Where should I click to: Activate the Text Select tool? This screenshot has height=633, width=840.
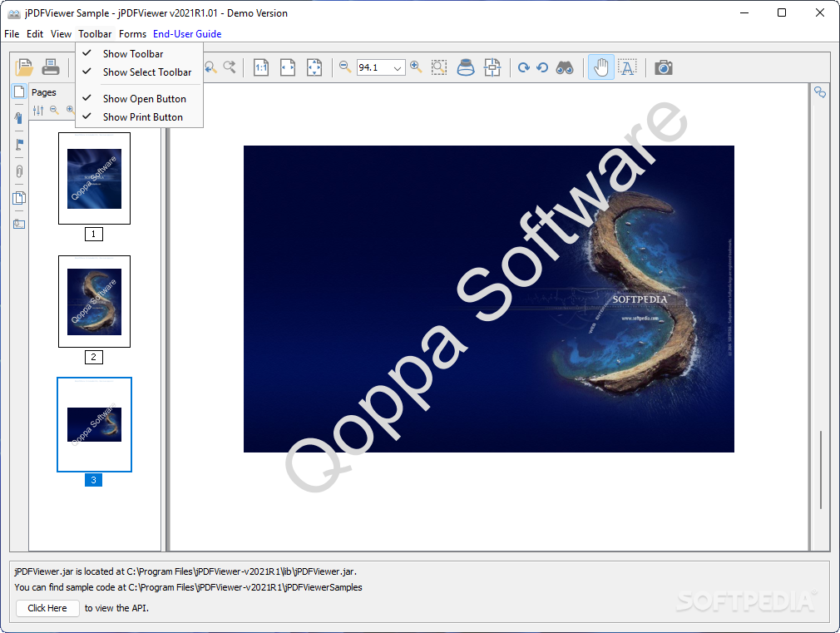coord(627,67)
